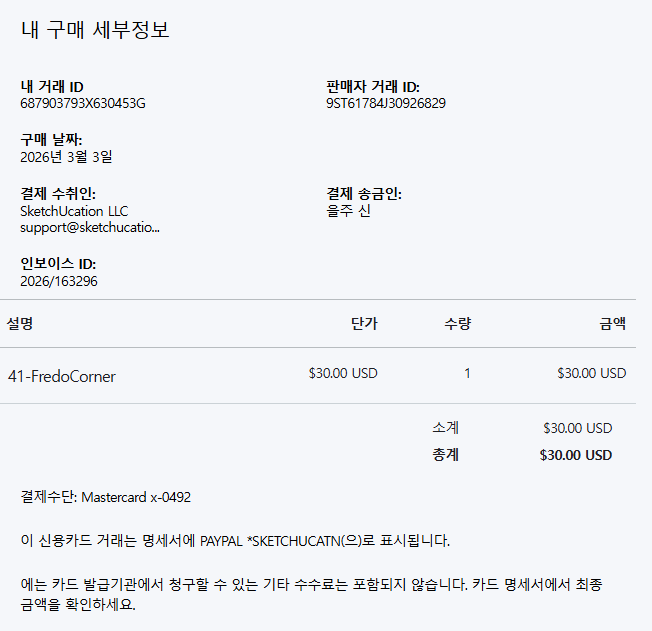Click the quantity value 1 in the item row

[x=467, y=374]
